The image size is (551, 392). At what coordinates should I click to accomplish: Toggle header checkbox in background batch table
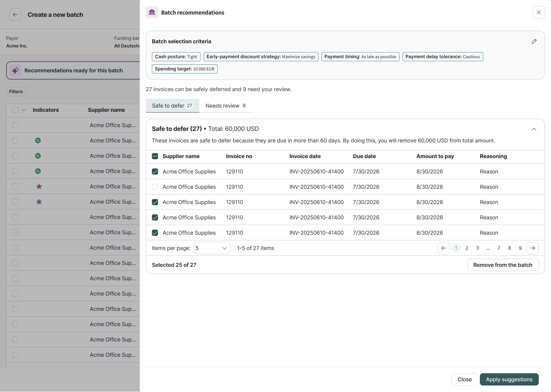tap(15, 110)
